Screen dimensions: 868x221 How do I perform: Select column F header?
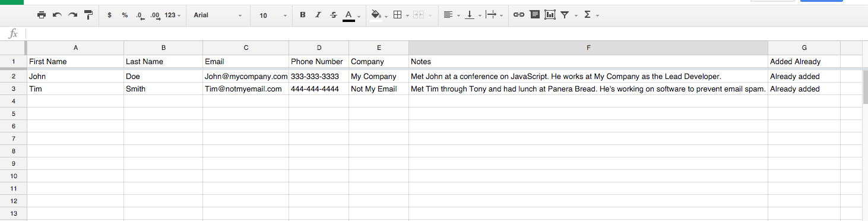tap(588, 48)
